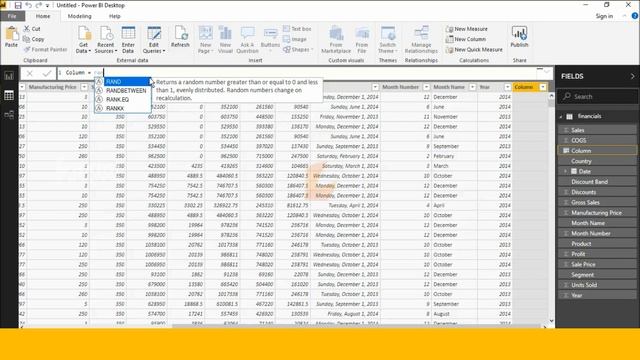Open Get Data

[x=83, y=40]
